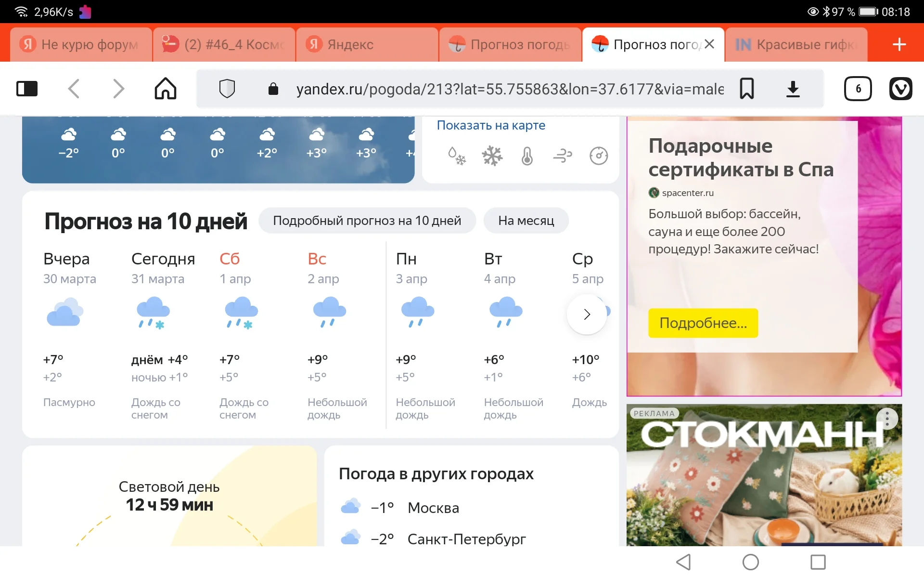This screenshot has width=924, height=578.
Task: Select the pressure gauge map icon
Action: tap(599, 155)
